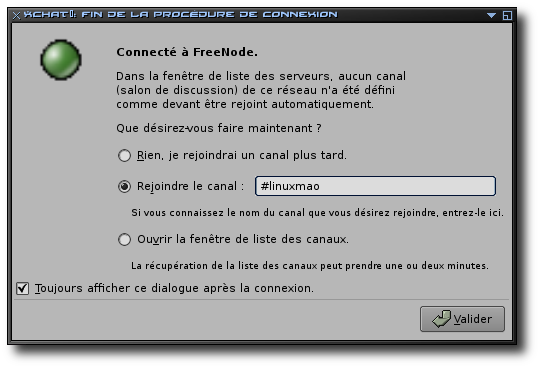Image resolution: width=540 pixels, height=368 pixels.
Task: Click the question 'Que désirez-vous faire maintenant ?'
Action: pos(219,128)
